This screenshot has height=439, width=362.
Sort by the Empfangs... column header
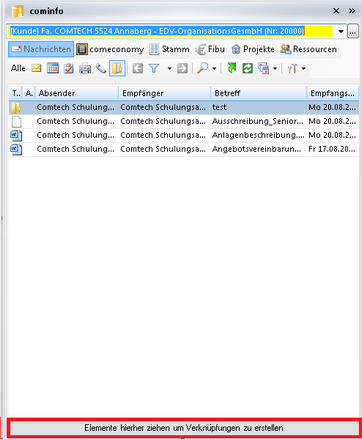(x=333, y=93)
